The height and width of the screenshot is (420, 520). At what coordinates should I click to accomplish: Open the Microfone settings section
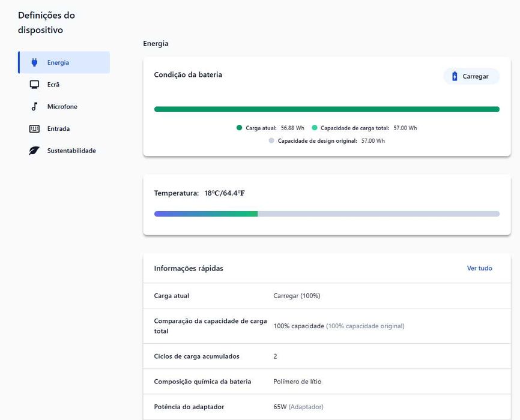click(x=62, y=107)
